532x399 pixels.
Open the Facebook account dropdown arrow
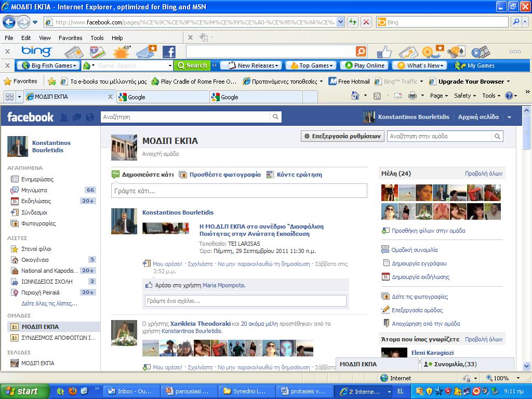coord(509,117)
